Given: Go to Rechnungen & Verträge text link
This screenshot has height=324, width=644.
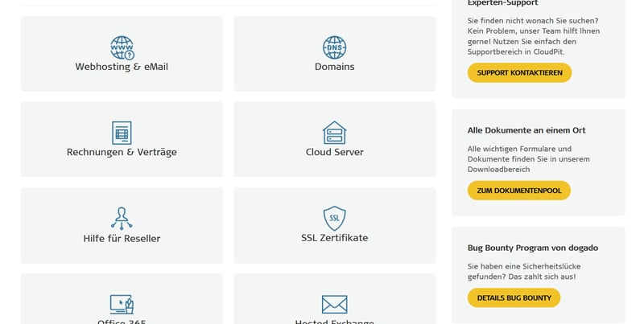Looking at the screenshot, I should 122,152.
